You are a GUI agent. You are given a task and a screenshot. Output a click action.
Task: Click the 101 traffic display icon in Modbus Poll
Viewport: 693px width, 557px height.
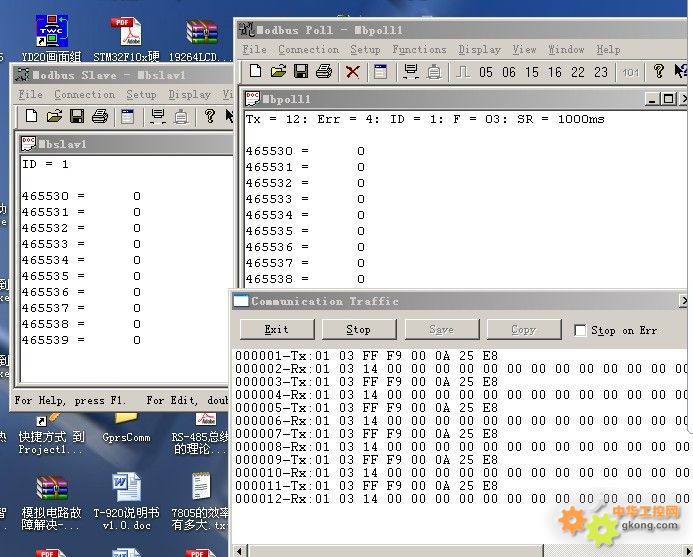631,72
